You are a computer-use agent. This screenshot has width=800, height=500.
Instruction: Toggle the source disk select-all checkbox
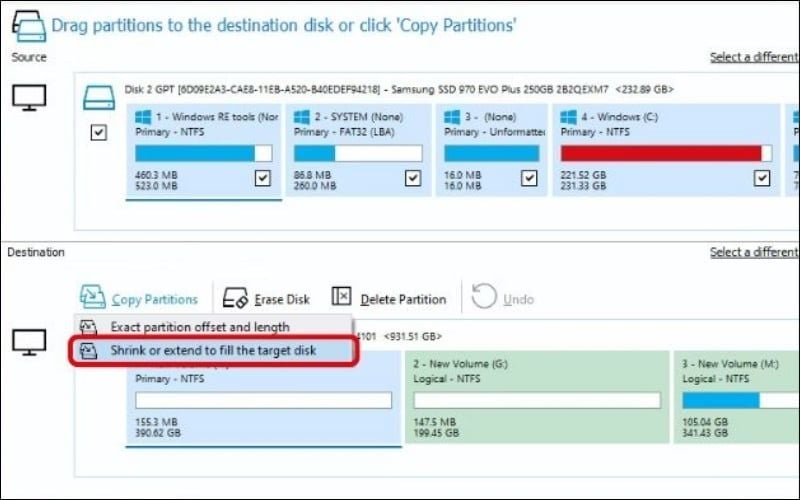pos(98,132)
